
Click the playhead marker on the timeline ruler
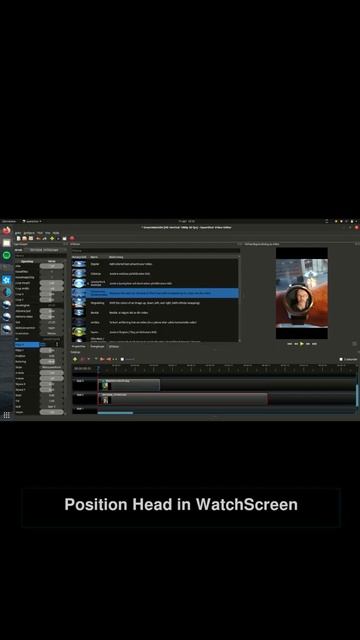tap(98, 368)
